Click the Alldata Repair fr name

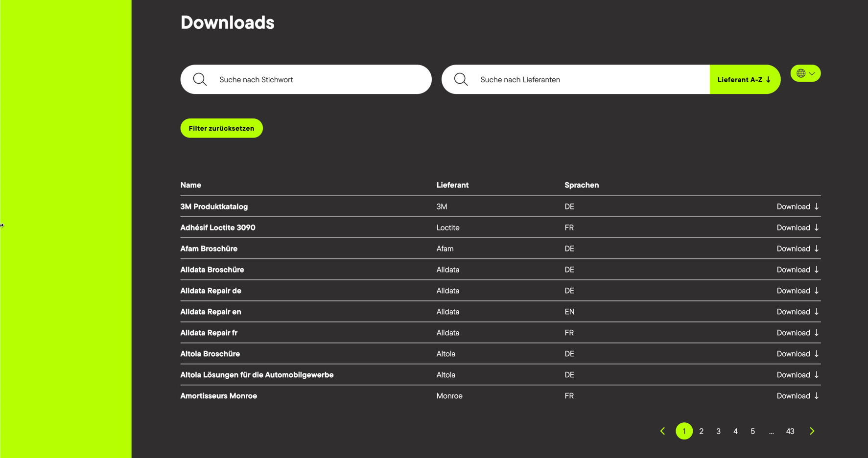pyautogui.click(x=209, y=333)
